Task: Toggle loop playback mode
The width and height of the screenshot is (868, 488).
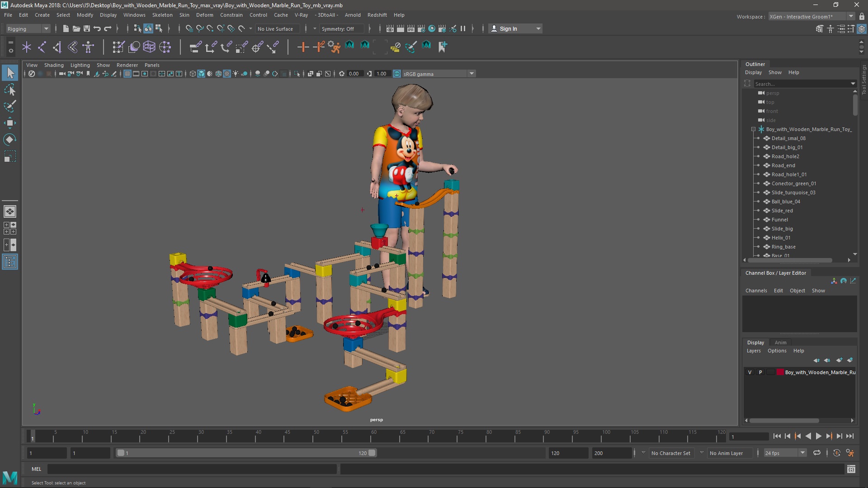Action: pos(817,453)
